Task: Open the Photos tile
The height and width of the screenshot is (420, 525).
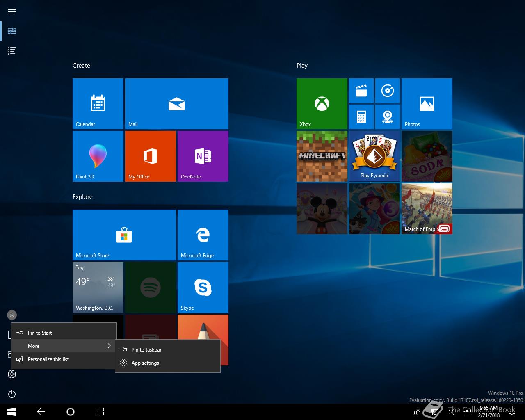Action: 427,104
